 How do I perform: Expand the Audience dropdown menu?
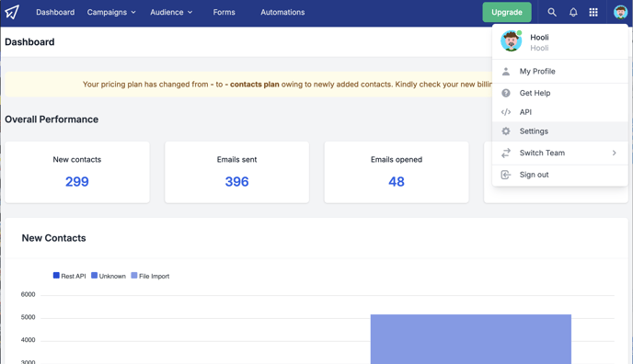pos(171,13)
